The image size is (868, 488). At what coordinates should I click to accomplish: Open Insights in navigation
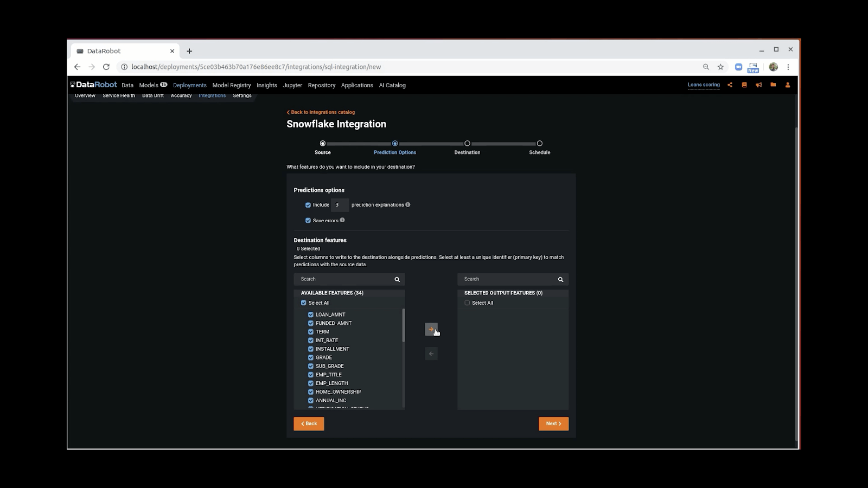(x=267, y=85)
